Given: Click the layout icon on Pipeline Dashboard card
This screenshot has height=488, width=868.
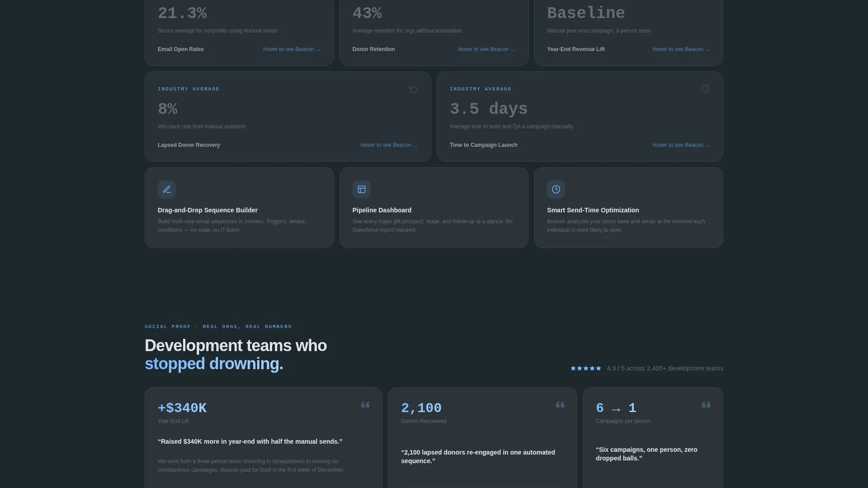Looking at the screenshot, I should (x=362, y=189).
